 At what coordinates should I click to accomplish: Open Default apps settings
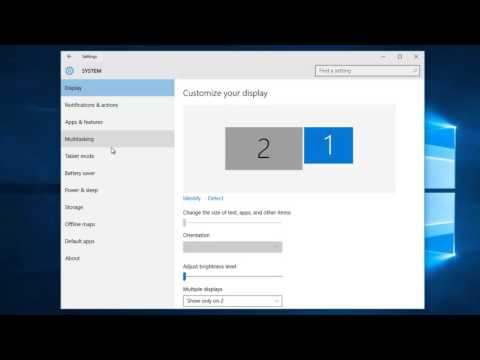click(x=117, y=241)
